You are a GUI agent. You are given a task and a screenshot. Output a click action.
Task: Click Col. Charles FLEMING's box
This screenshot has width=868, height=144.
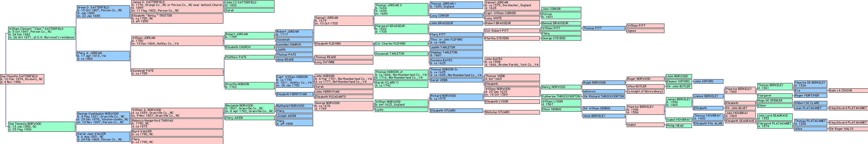click(x=401, y=44)
